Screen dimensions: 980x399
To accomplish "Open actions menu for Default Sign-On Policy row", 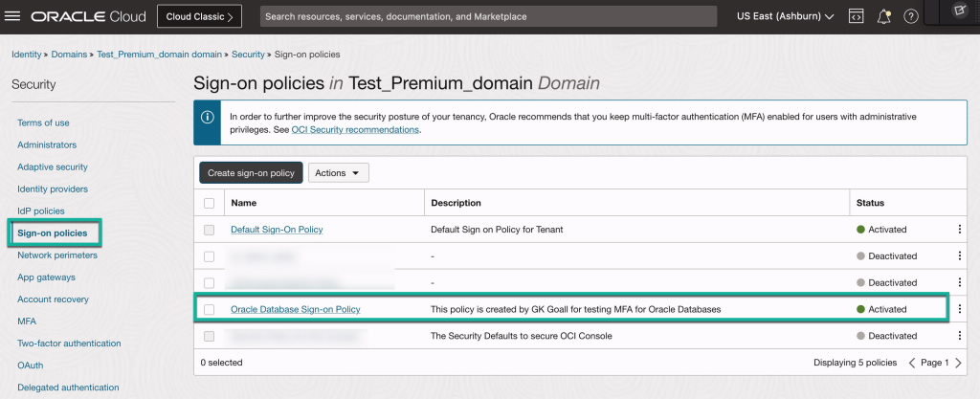I will tap(960, 230).
